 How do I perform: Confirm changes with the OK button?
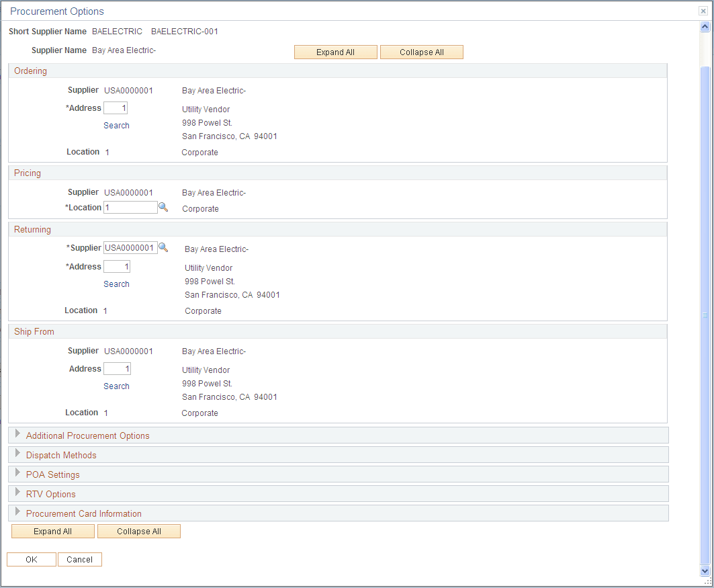[x=31, y=558]
